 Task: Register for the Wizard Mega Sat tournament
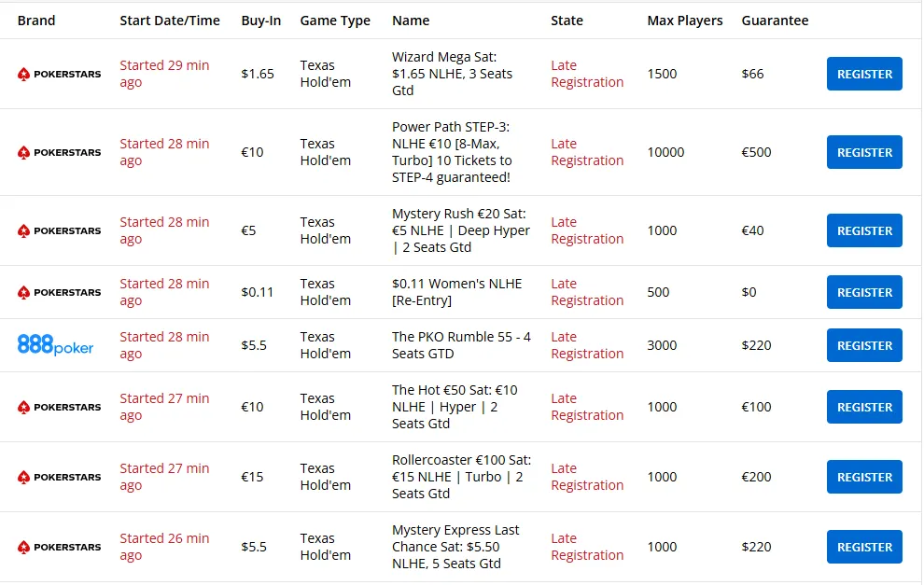pyautogui.click(x=863, y=74)
